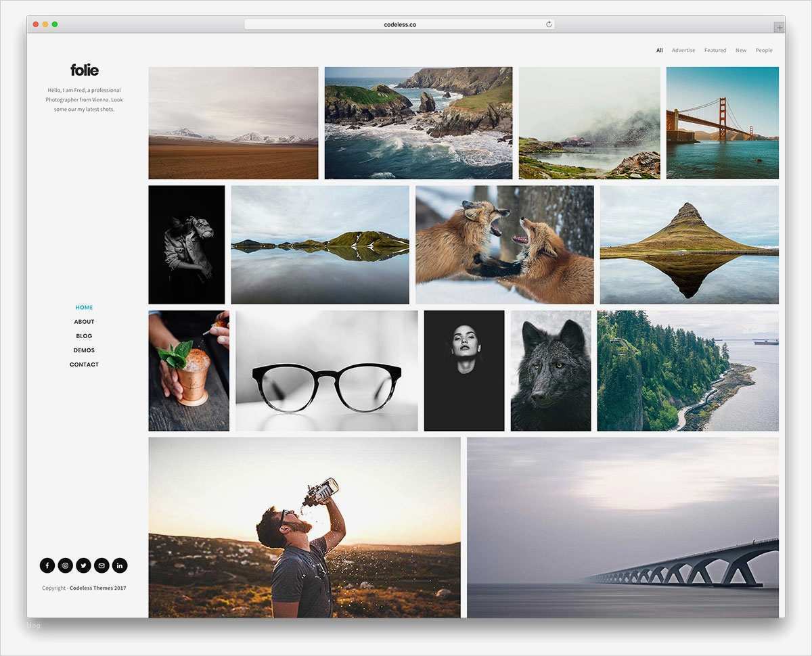Image resolution: width=812 pixels, height=656 pixels.
Task: Reload page using address bar refresh icon
Action: pyautogui.click(x=549, y=24)
